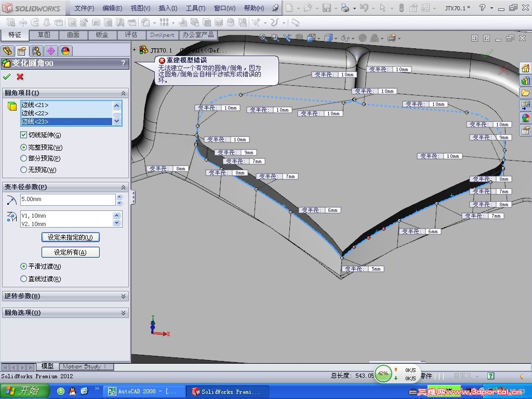Click the Zoom to Fit icon
This screenshot has width=532, height=399.
tap(263, 37)
